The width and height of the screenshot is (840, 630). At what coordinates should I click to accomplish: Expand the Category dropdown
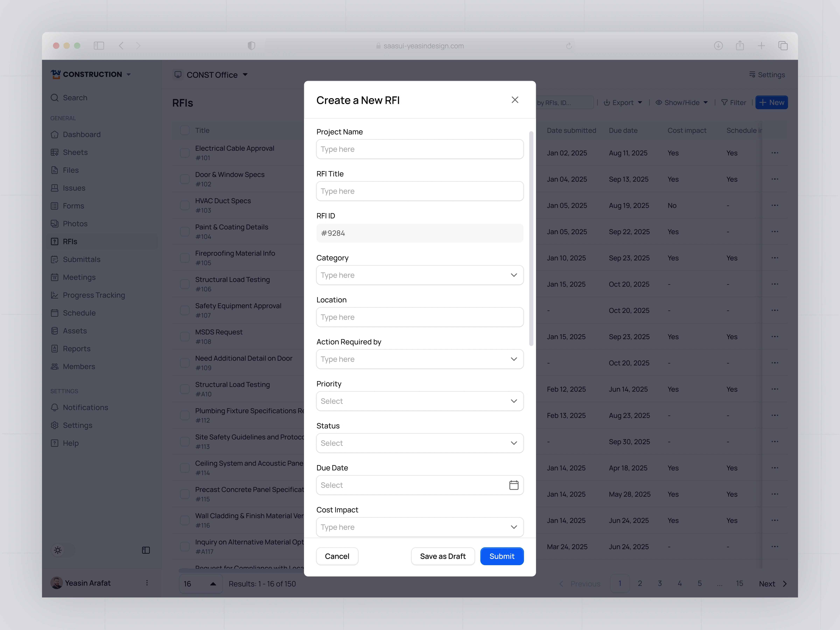pos(420,275)
